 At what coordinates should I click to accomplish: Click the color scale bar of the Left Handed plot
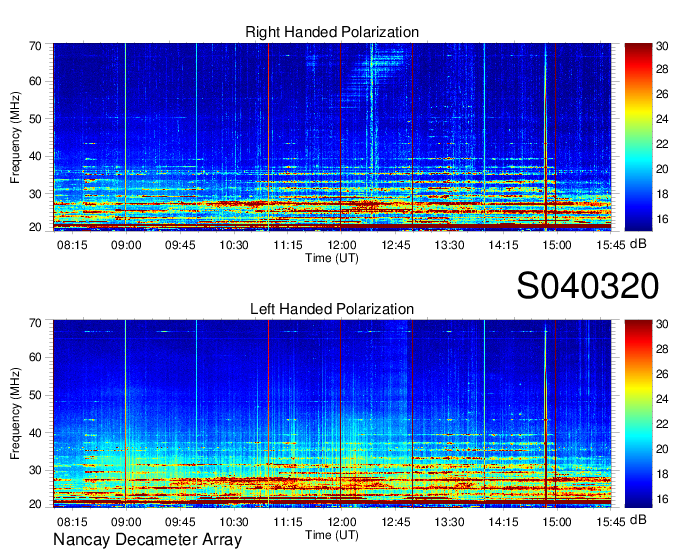638,414
